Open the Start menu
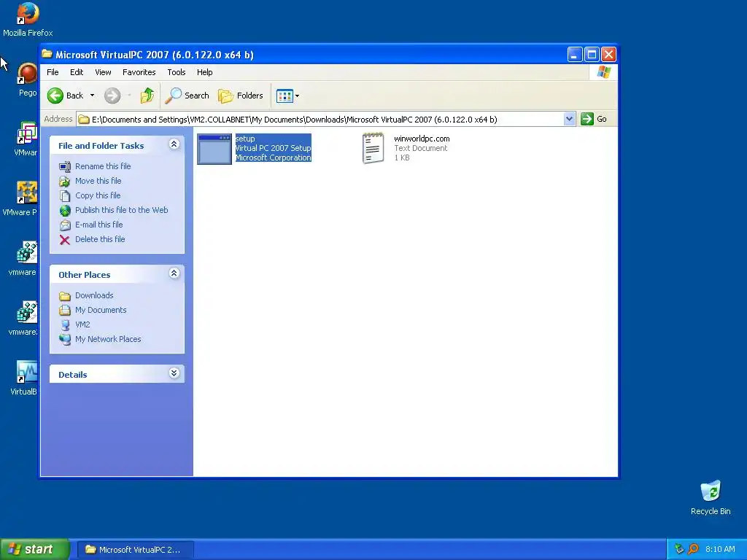The height and width of the screenshot is (560, 747). tap(34, 549)
